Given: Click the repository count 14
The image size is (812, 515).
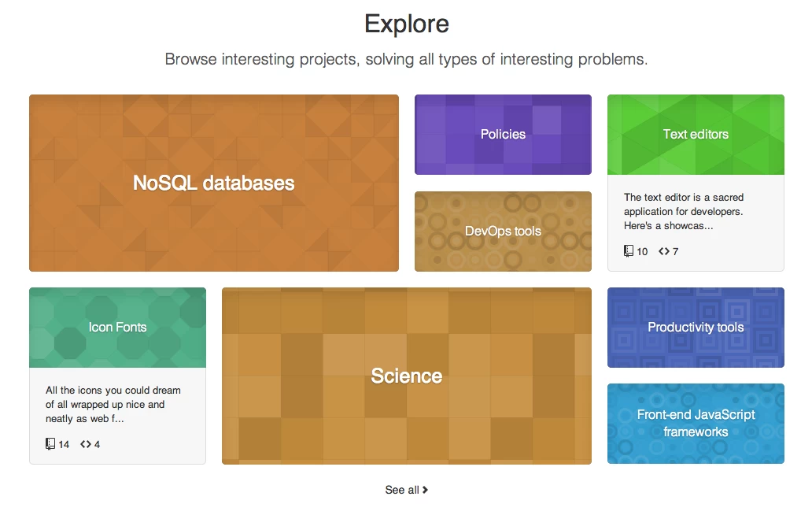Looking at the screenshot, I should (x=64, y=445).
